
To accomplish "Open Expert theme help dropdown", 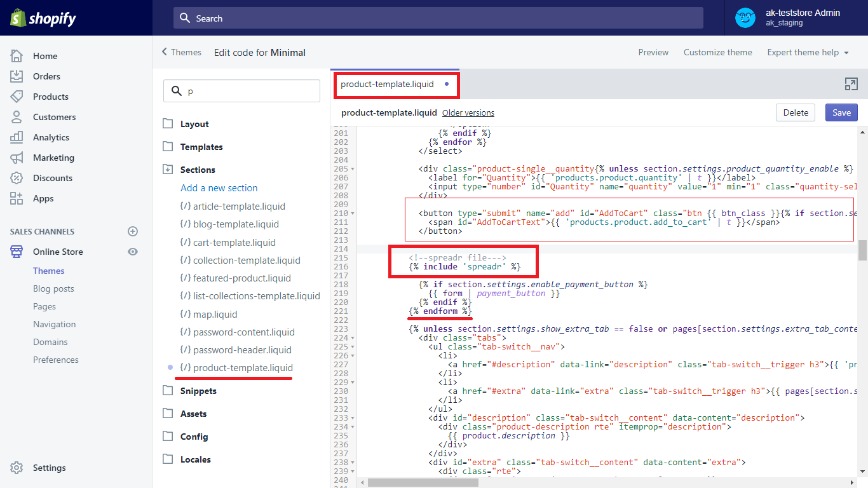I will (808, 52).
